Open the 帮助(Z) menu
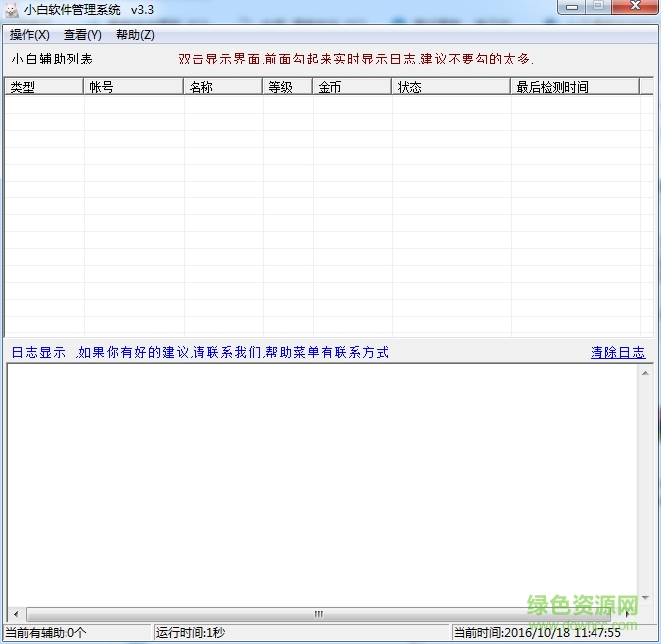This screenshot has width=661, height=644. point(135,35)
